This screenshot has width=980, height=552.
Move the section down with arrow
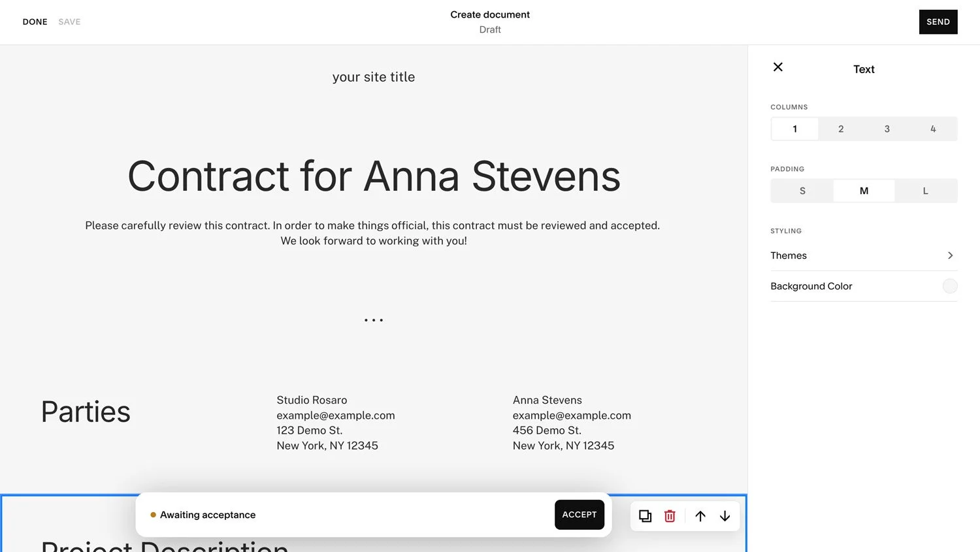(x=725, y=516)
